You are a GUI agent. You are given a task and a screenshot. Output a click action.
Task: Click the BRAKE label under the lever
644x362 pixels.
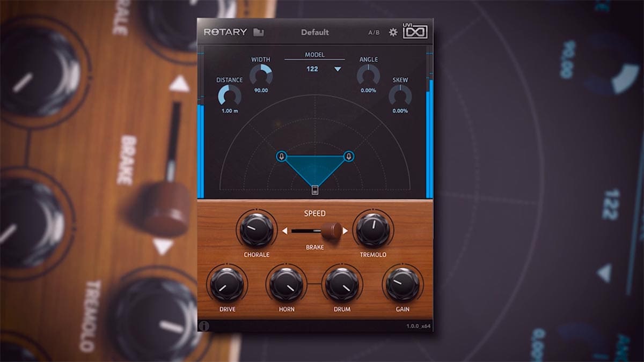[314, 248]
